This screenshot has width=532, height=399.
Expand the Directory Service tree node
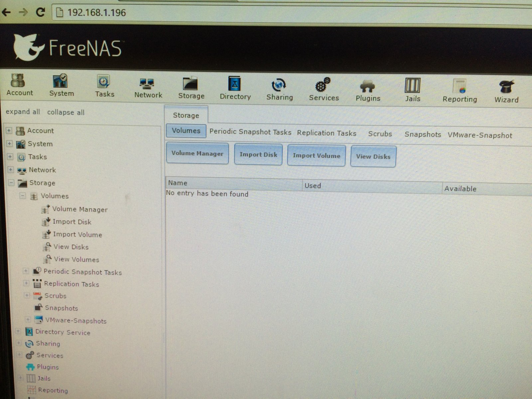click(18, 332)
